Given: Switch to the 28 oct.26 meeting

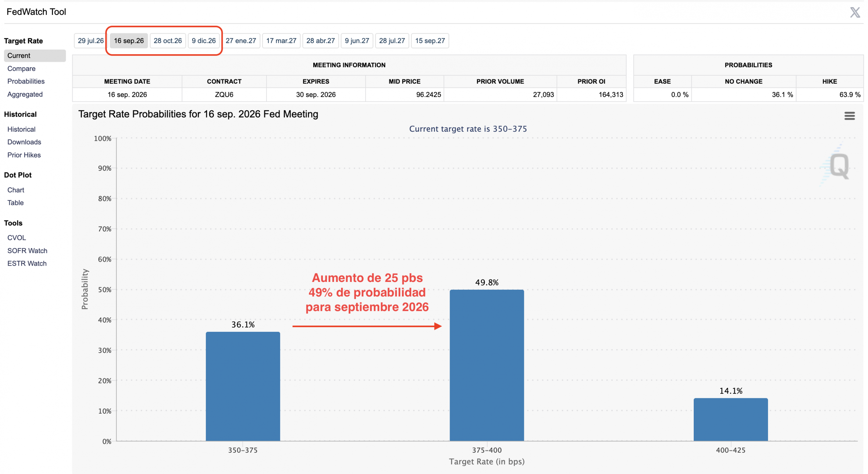Looking at the screenshot, I should (167, 41).
